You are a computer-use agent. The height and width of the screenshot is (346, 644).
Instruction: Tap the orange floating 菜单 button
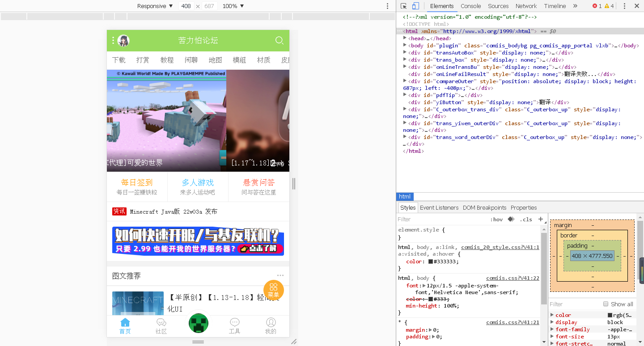[x=274, y=290]
